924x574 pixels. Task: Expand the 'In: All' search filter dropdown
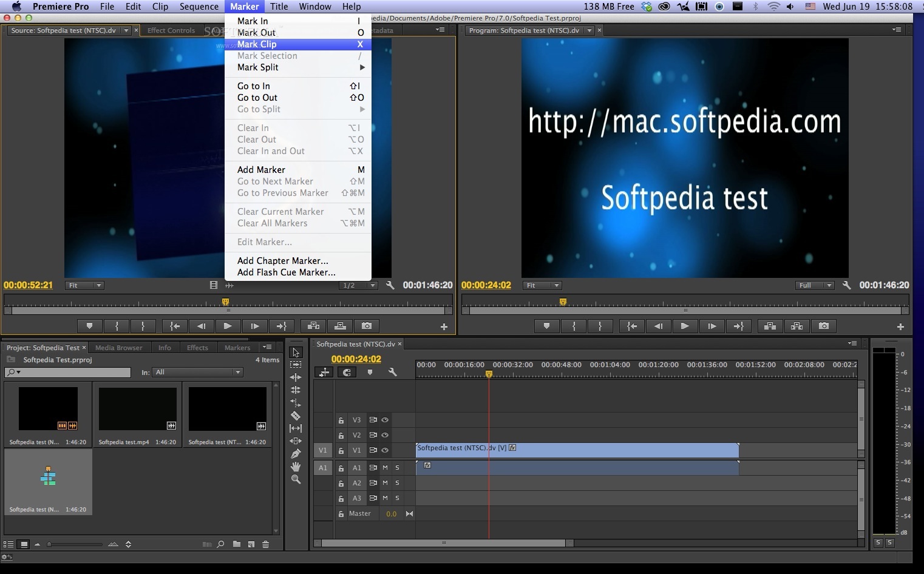click(x=198, y=373)
